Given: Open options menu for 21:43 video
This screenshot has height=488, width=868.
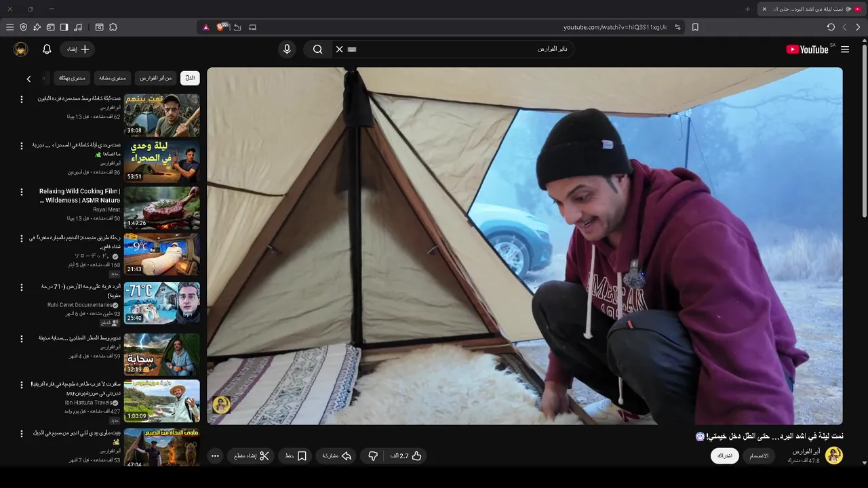Looking at the screenshot, I should (x=21, y=239).
